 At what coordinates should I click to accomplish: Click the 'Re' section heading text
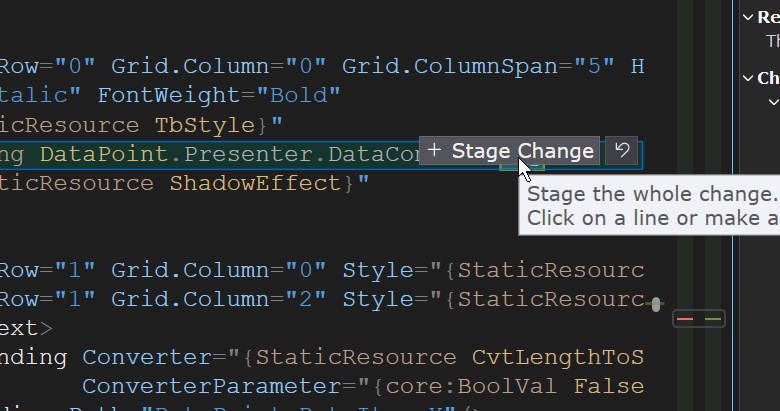pyautogui.click(x=769, y=17)
